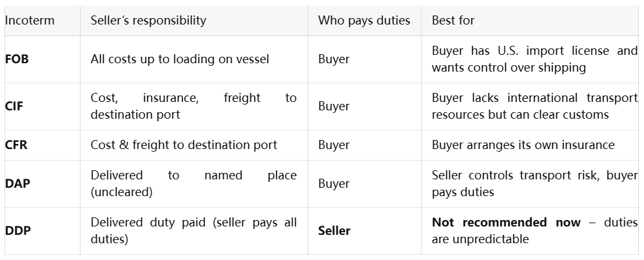The height and width of the screenshot is (260, 644).
Task: Select the cell about lacking international transport resources
Action: [534, 106]
